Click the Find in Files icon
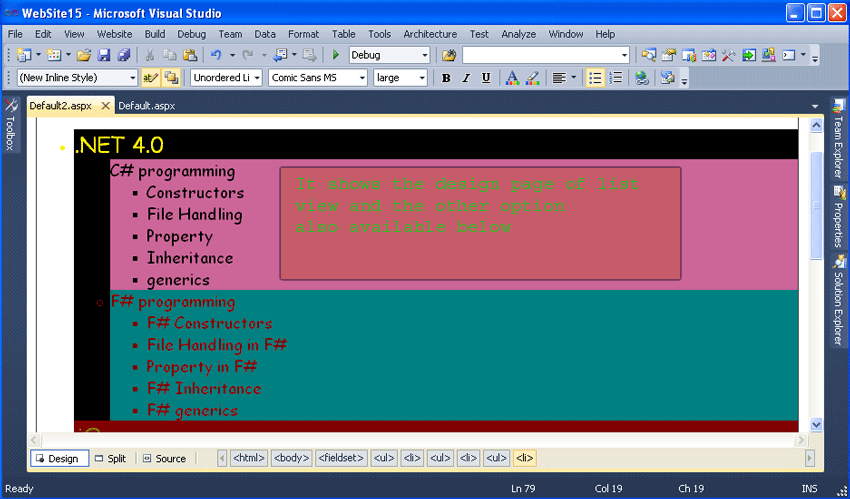This screenshot has width=850, height=499. [x=449, y=55]
